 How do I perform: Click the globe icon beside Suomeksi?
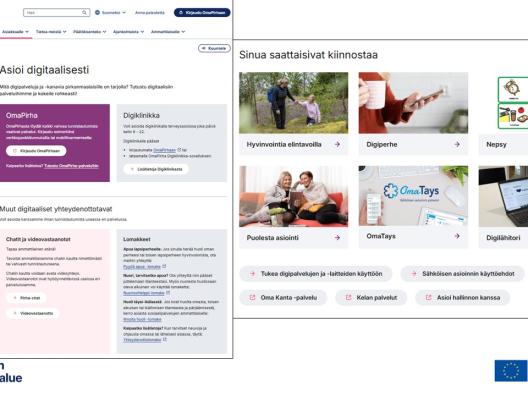(x=97, y=12)
